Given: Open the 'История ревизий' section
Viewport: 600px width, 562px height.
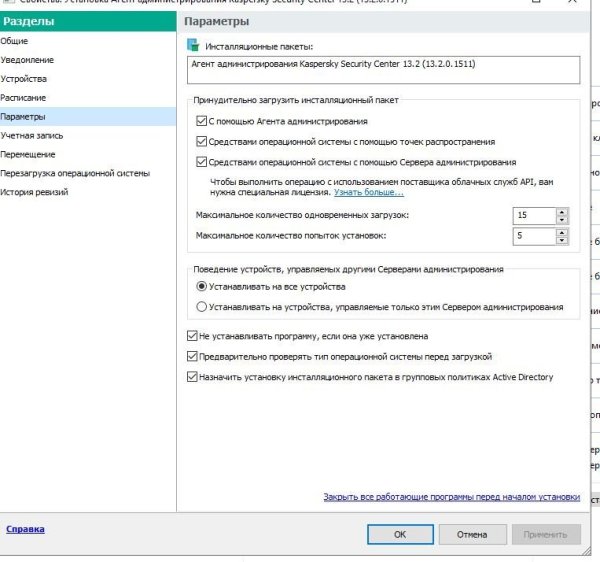Looking at the screenshot, I should pos(88,192).
